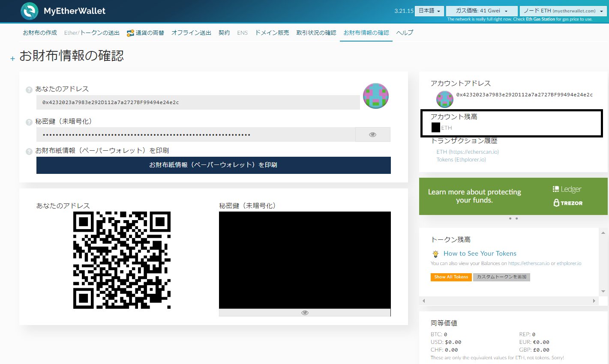Click カスタムトークンを追加 button

(x=501, y=277)
